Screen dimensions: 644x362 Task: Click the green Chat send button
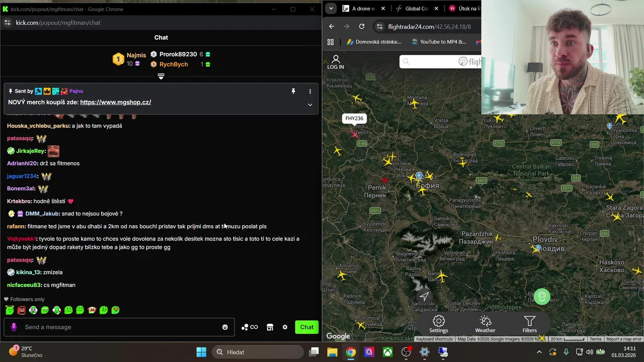pos(307,327)
